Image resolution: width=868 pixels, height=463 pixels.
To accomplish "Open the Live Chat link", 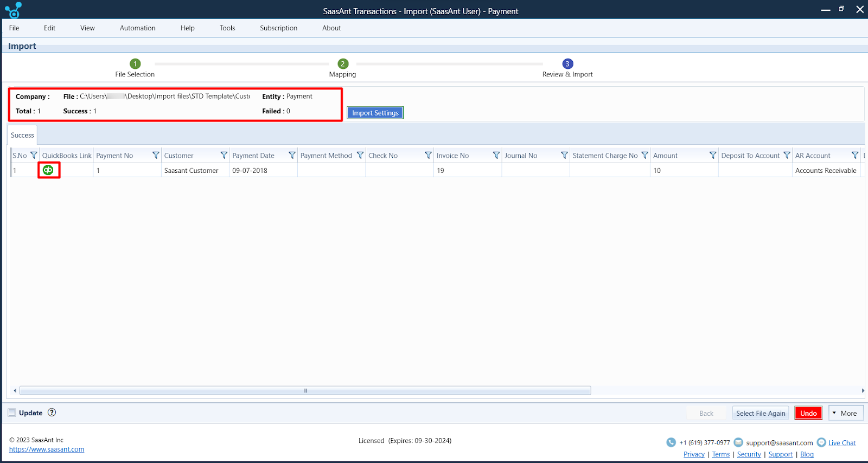I will [x=842, y=443].
